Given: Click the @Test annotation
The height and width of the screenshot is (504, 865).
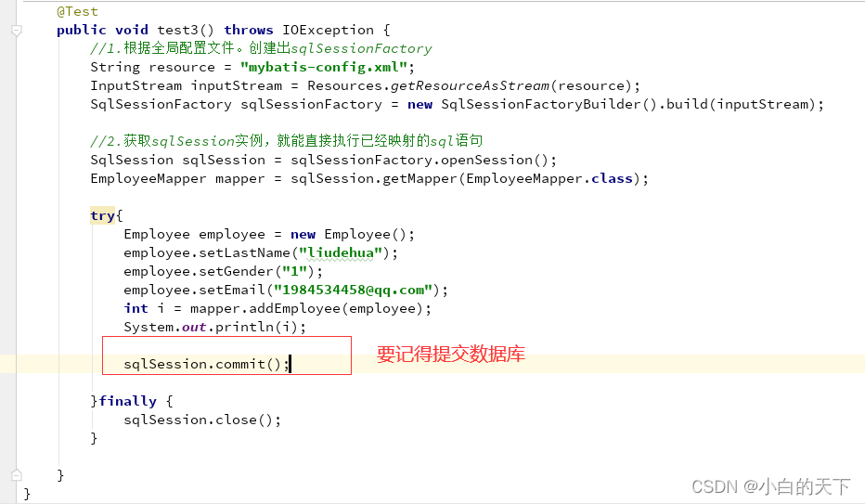Looking at the screenshot, I should click(x=77, y=11).
